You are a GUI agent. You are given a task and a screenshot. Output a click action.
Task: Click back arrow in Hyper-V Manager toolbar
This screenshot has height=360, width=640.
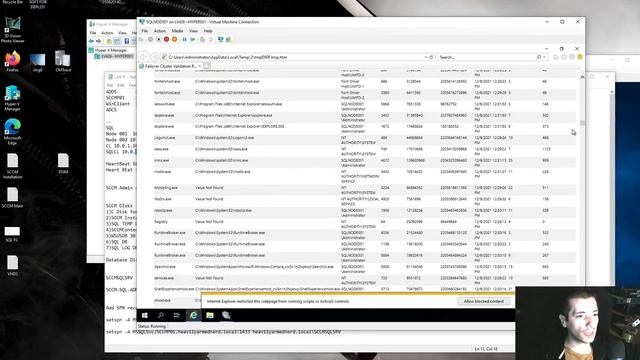pyautogui.click(x=91, y=41)
